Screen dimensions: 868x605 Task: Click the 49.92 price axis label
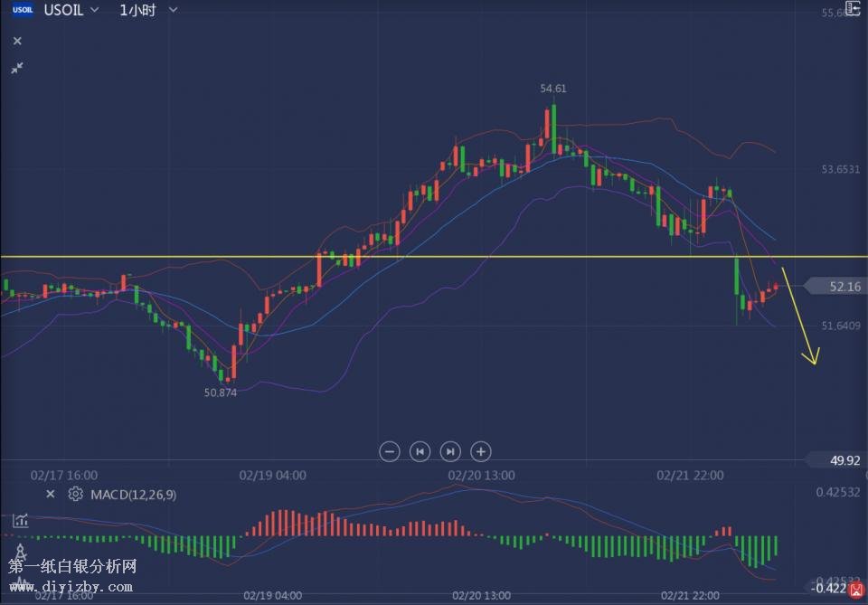tap(844, 460)
